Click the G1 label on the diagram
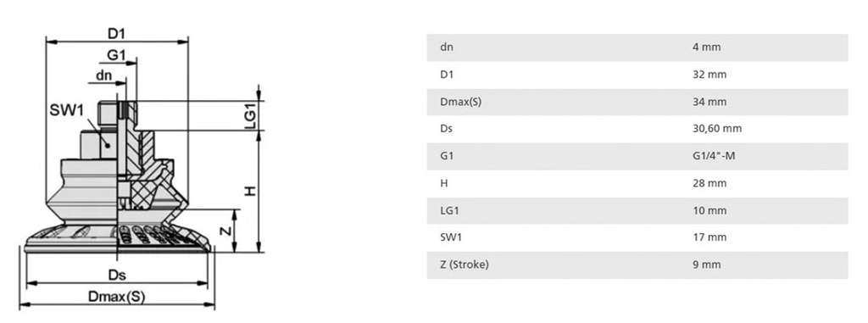Viewport: 868px width, 323px height. click(116, 55)
